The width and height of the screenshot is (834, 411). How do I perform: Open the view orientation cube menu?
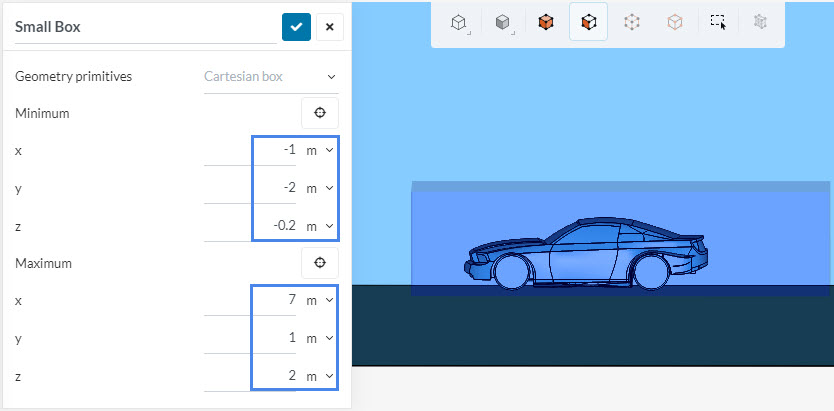[x=459, y=22]
